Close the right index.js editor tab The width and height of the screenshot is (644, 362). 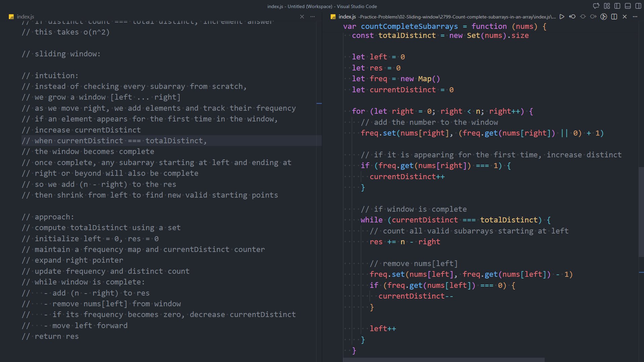click(625, 16)
